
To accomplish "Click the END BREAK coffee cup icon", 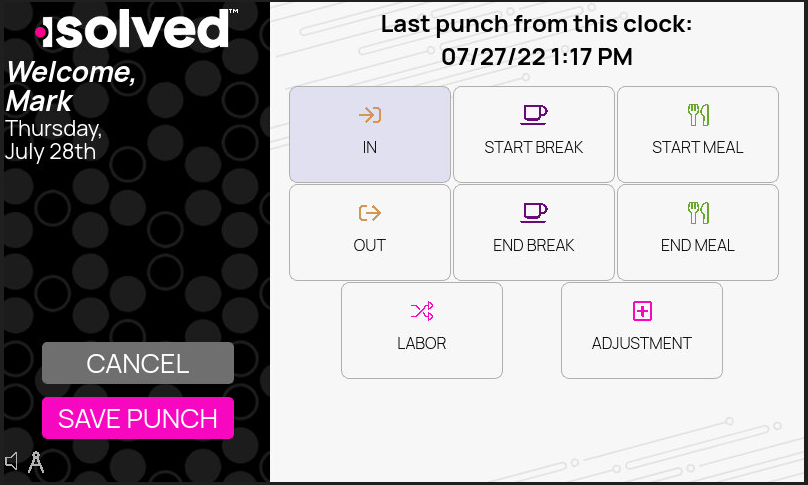I will [x=534, y=212].
